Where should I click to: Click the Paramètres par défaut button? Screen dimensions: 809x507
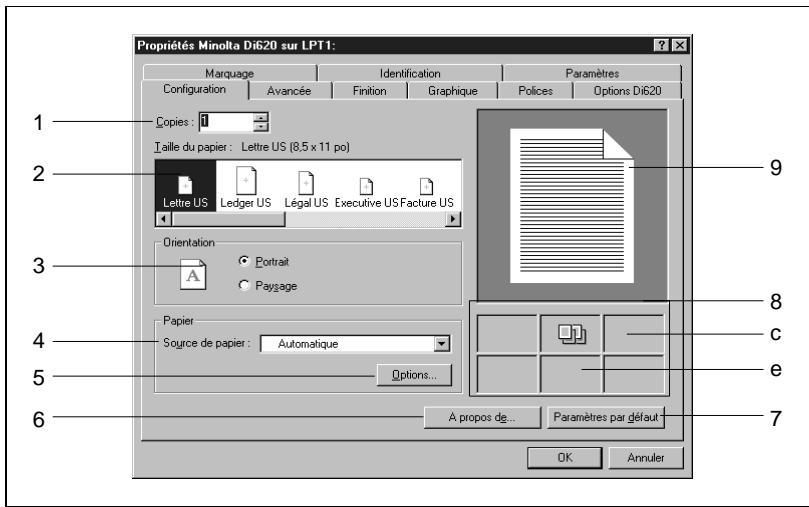[x=606, y=417]
